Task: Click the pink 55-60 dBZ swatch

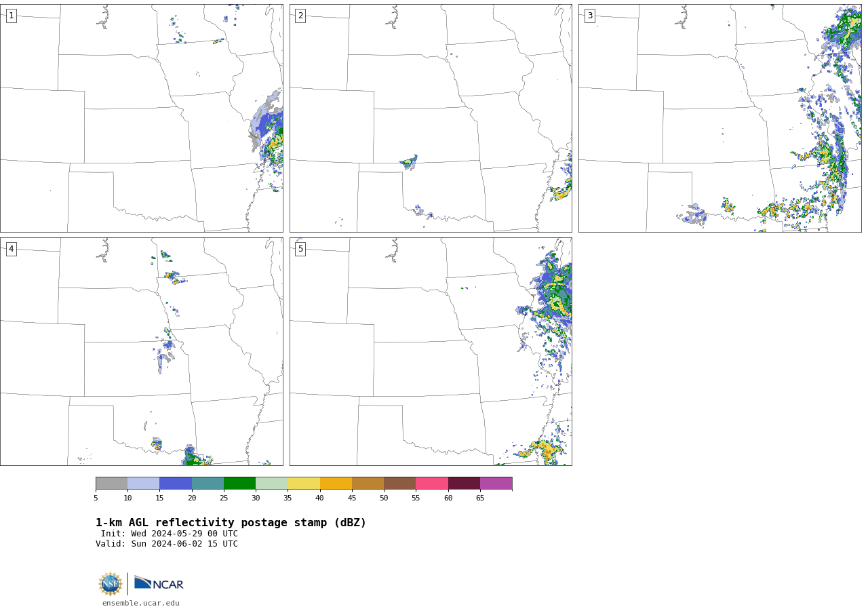Action: point(432,484)
